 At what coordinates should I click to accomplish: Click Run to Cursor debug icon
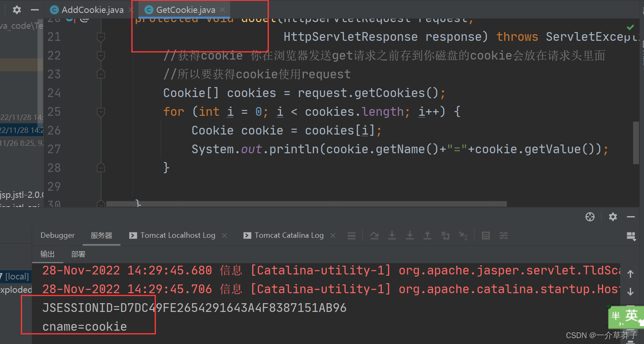463,236
